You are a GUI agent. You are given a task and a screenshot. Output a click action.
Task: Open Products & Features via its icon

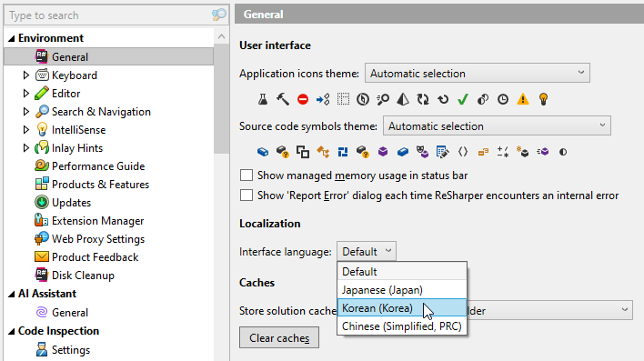pos(42,184)
